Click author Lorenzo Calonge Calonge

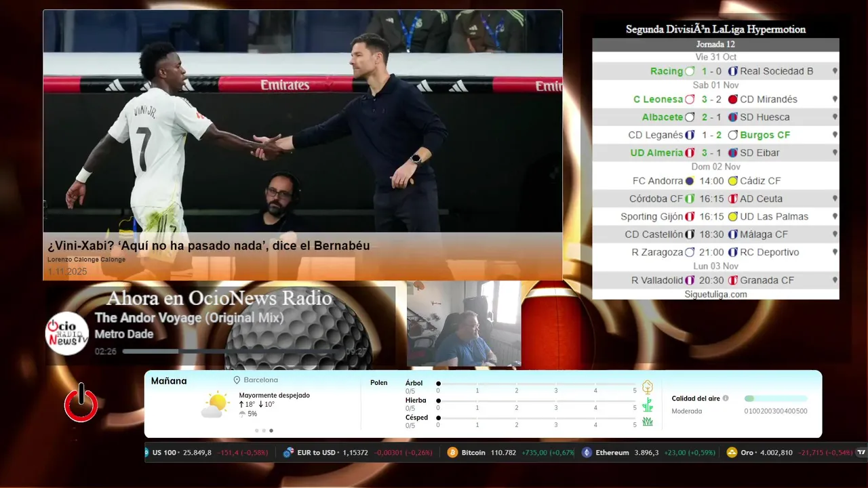[x=86, y=260]
